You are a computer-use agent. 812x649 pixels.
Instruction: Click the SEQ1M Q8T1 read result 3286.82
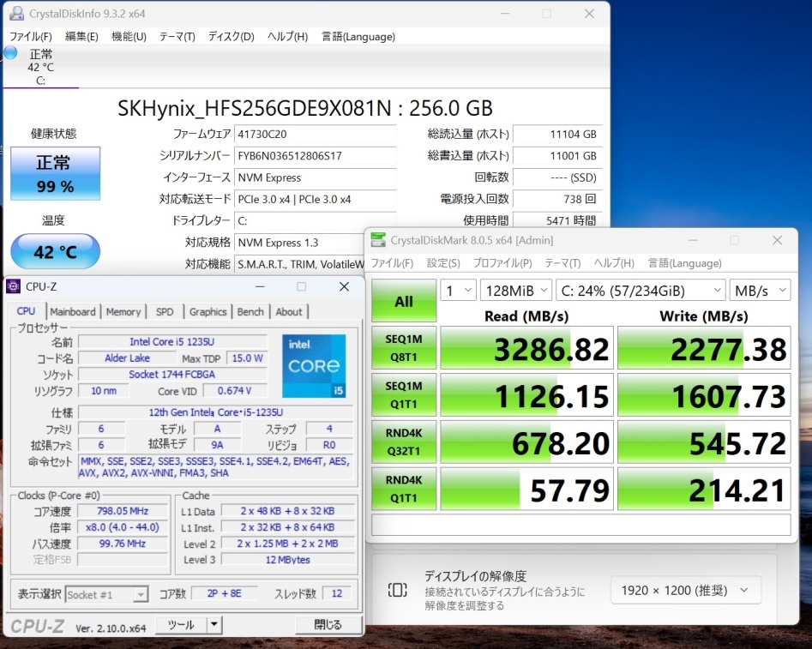(526, 347)
